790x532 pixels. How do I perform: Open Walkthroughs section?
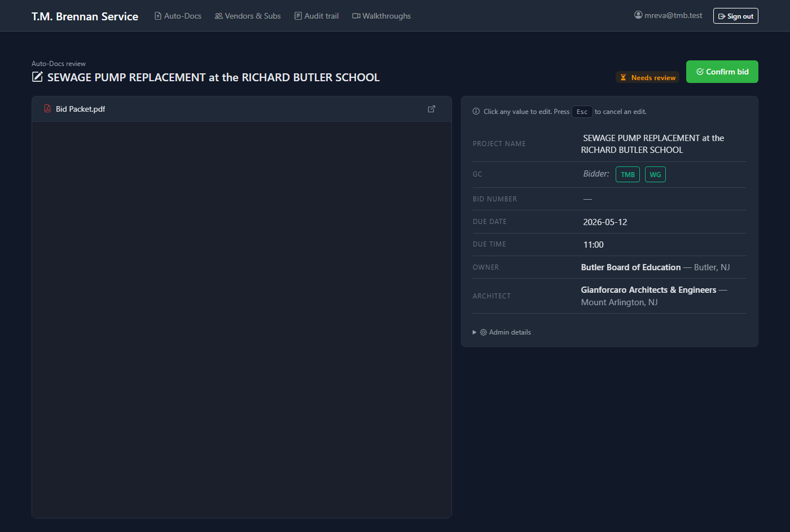point(381,16)
